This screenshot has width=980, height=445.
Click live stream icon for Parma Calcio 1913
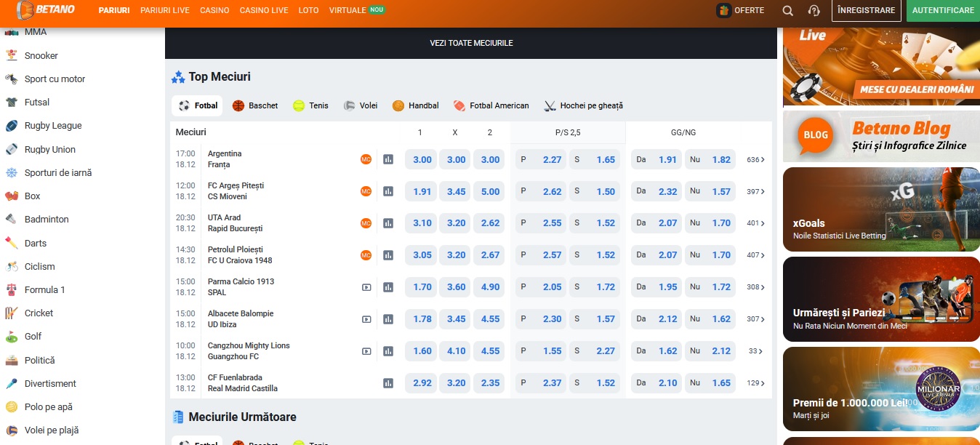pyautogui.click(x=366, y=287)
